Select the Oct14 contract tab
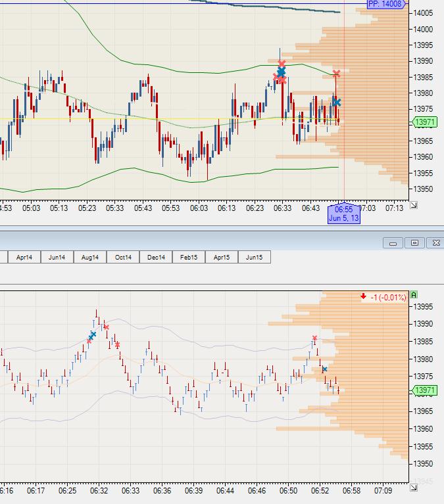The image size is (444, 504). pyautogui.click(x=123, y=257)
